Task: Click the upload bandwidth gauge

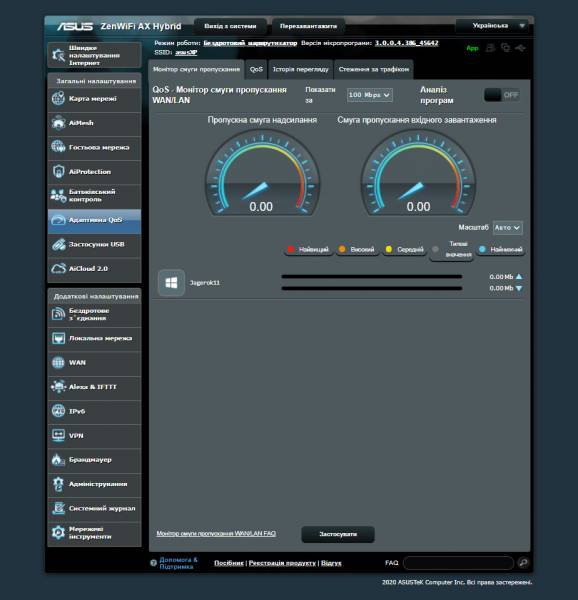Action: (x=262, y=173)
